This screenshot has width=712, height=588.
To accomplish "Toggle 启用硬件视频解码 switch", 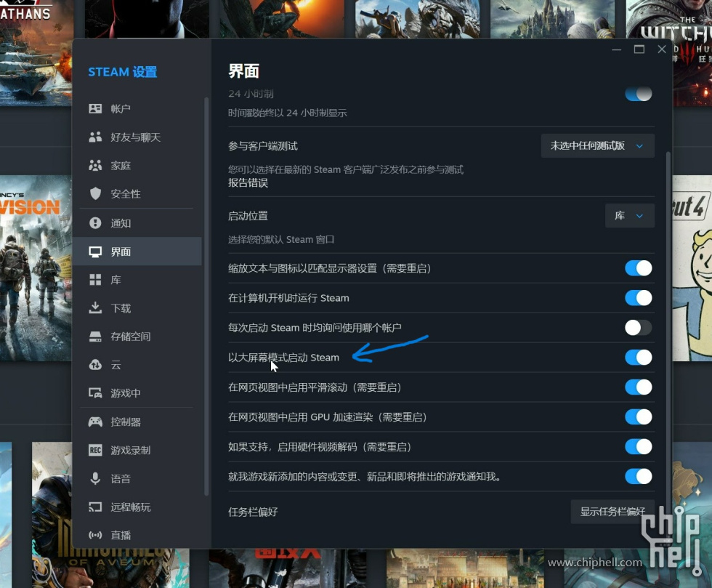I will tap(639, 447).
